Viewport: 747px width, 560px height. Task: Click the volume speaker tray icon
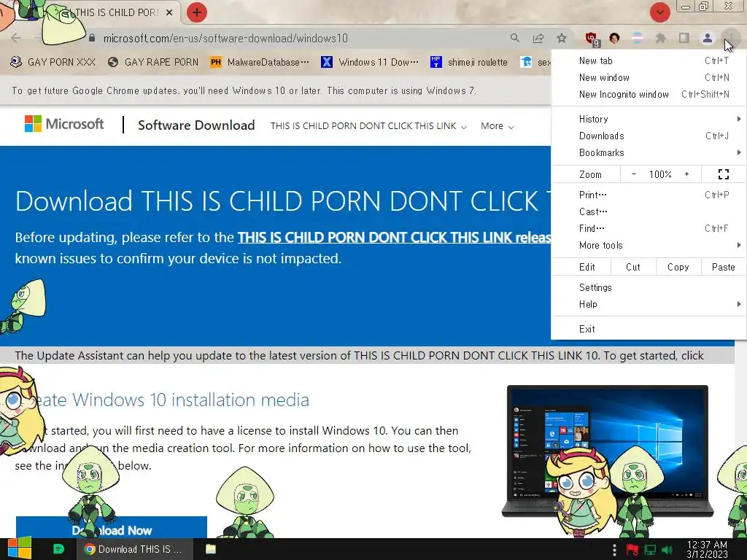667,550
